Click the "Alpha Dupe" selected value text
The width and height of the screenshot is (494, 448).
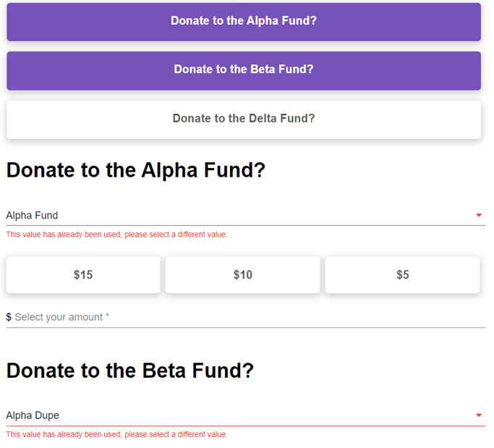coord(33,415)
